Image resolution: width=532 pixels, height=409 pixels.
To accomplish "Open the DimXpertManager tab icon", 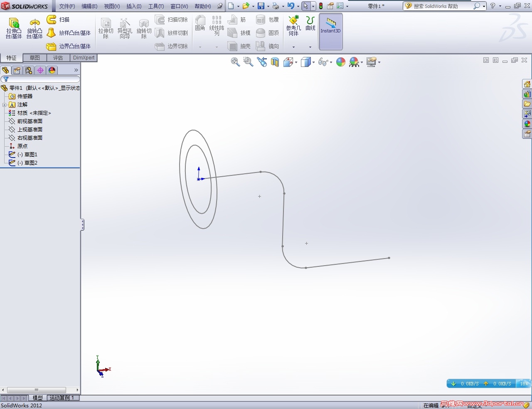I will (40, 70).
